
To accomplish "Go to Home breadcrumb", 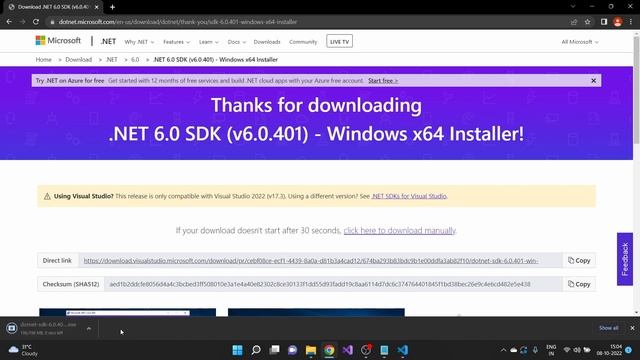I will pyautogui.click(x=43, y=60).
